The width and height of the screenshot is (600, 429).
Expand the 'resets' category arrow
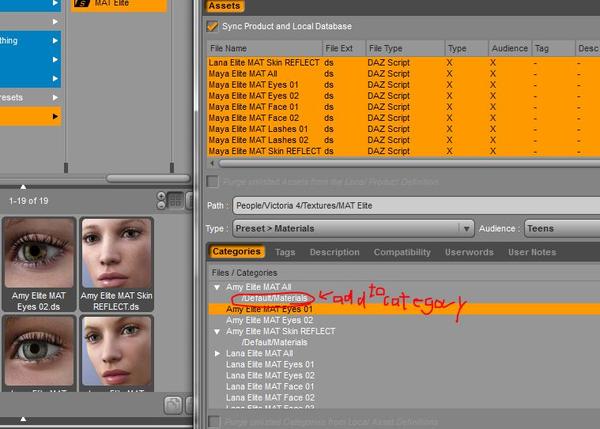click(55, 97)
